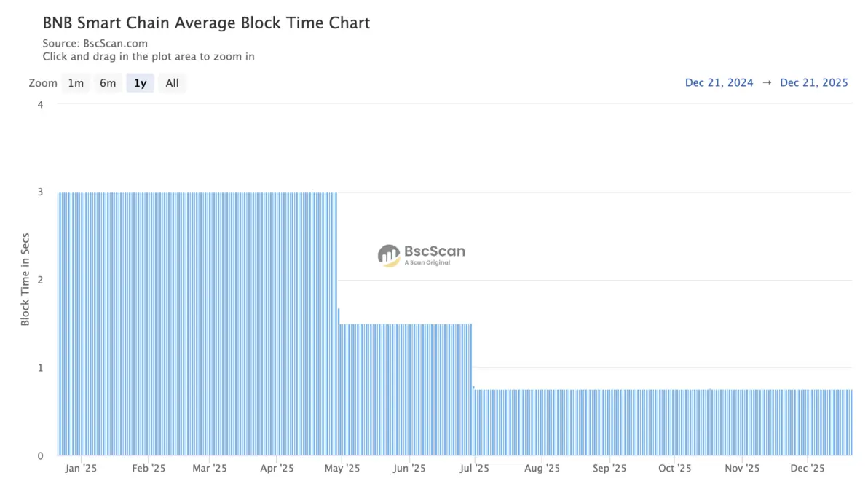The width and height of the screenshot is (868, 489).
Task: Click the chart title text
Action: point(207,23)
